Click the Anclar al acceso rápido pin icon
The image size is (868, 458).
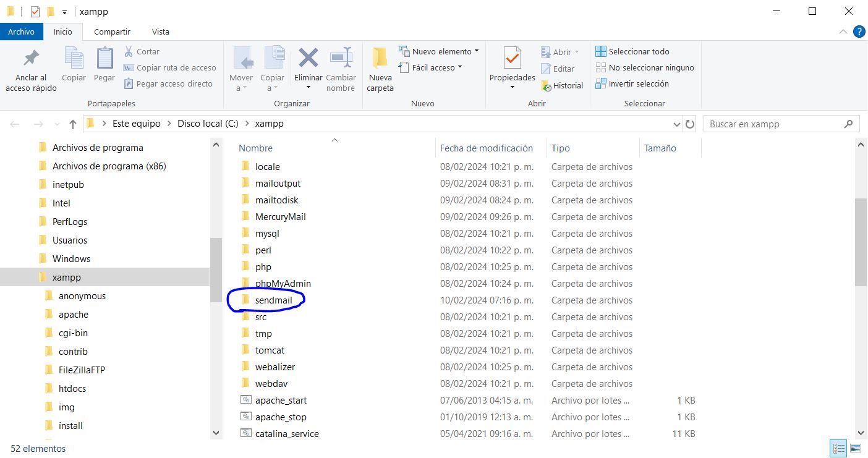[x=31, y=58]
